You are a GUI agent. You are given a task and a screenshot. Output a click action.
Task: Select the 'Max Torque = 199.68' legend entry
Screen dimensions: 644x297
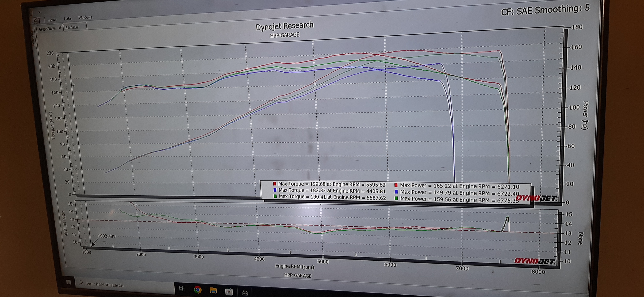(x=332, y=184)
